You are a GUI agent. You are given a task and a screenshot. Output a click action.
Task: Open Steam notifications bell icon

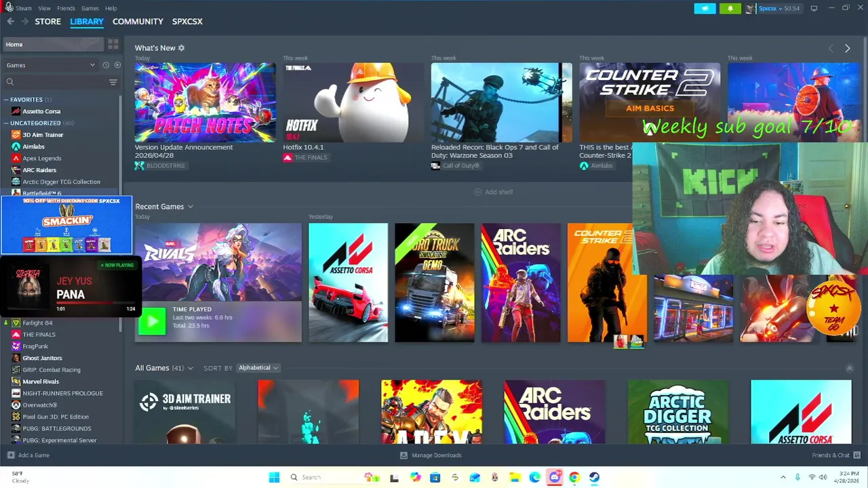pos(730,8)
